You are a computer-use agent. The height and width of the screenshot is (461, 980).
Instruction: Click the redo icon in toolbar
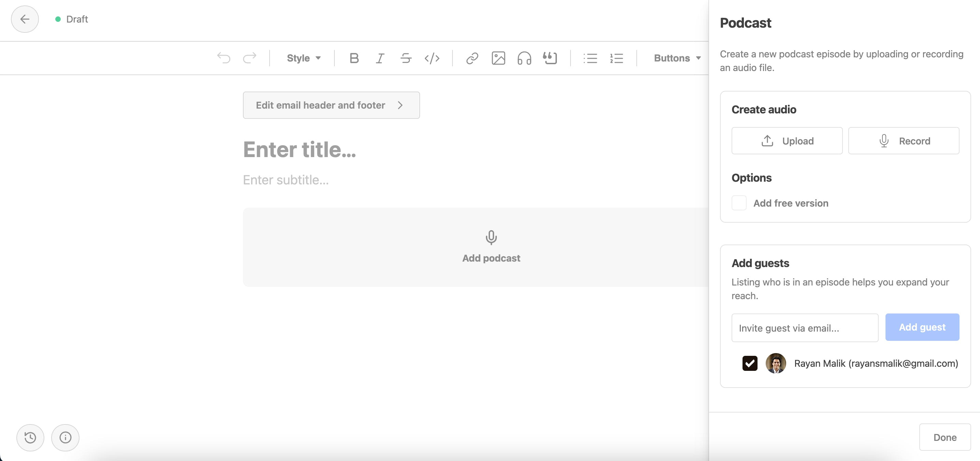[249, 58]
